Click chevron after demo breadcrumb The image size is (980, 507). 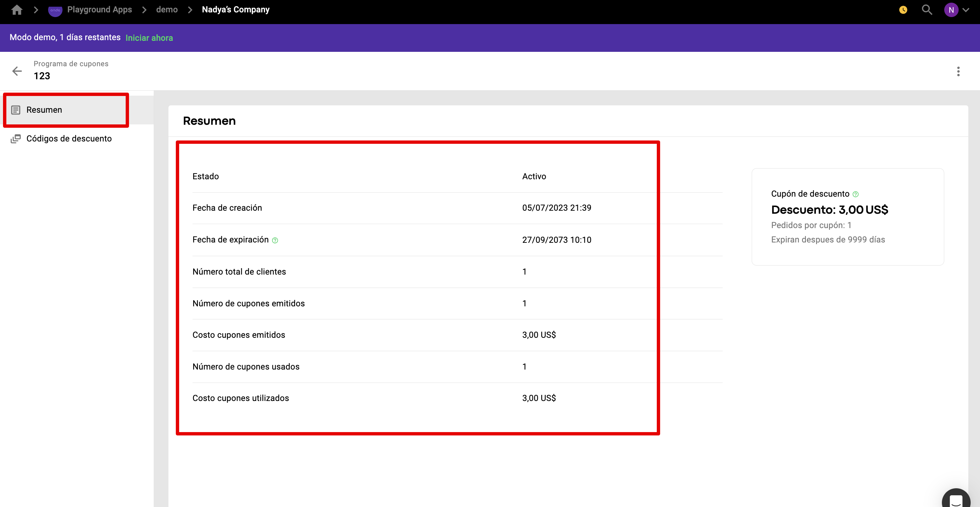(x=190, y=10)
